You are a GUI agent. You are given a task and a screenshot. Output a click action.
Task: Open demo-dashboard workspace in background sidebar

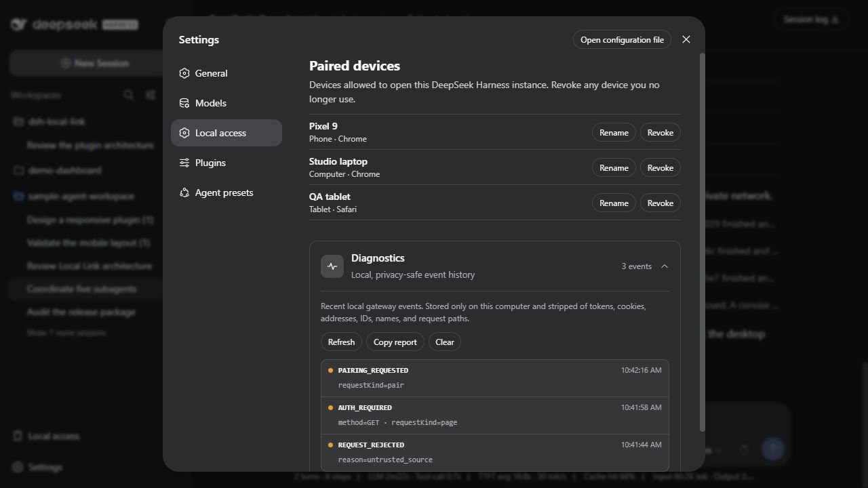(64, 170)
